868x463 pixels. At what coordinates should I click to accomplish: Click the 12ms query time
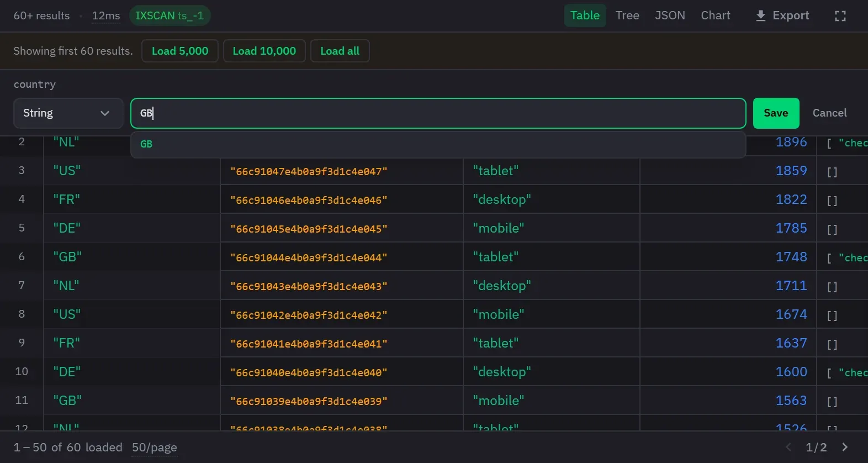pos(106,15)
